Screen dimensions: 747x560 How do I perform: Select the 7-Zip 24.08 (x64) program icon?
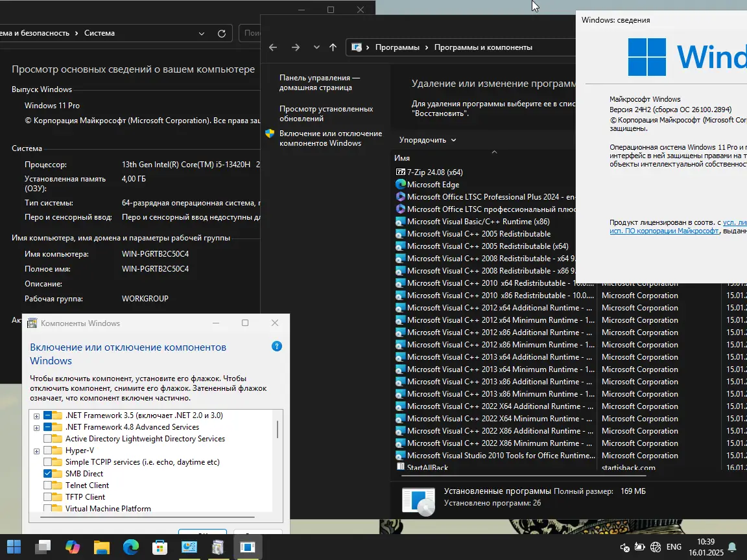pyautogui.click(x=400, y=172)
